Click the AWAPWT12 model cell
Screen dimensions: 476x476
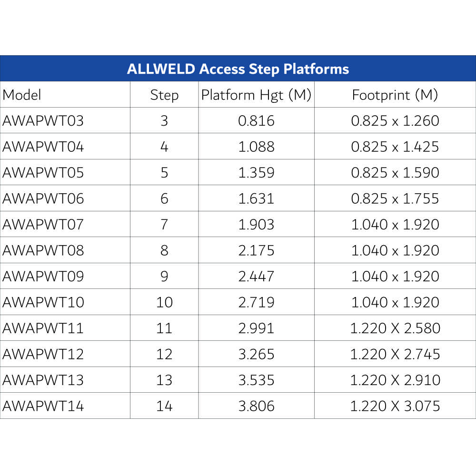43,354
